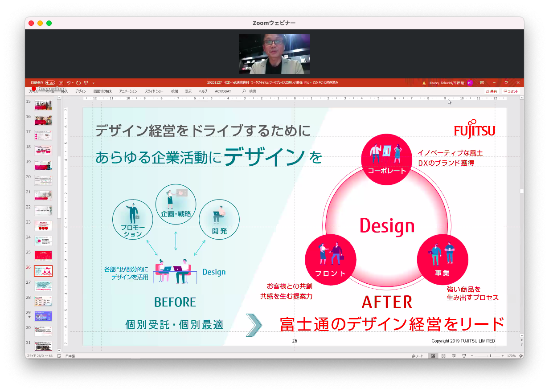
Task: Start Slide Show from status bar icon
Action: (464, 356)
